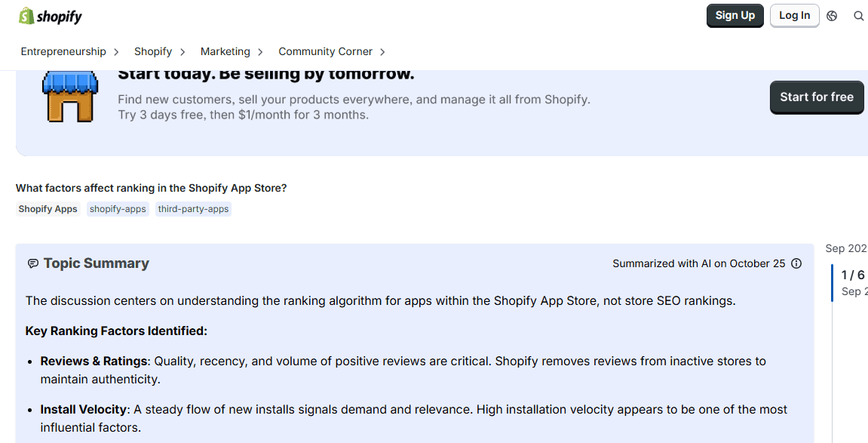The image size is (868, 443).
Task: Click the info icon next to AI summary date
Action: click(x=796, y=263)
